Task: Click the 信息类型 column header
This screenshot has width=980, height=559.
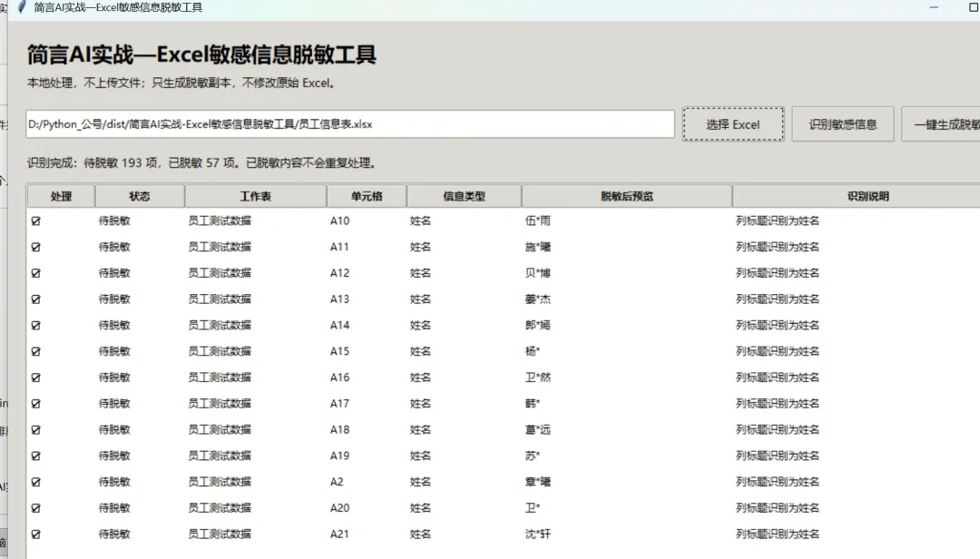Action: 464,196
